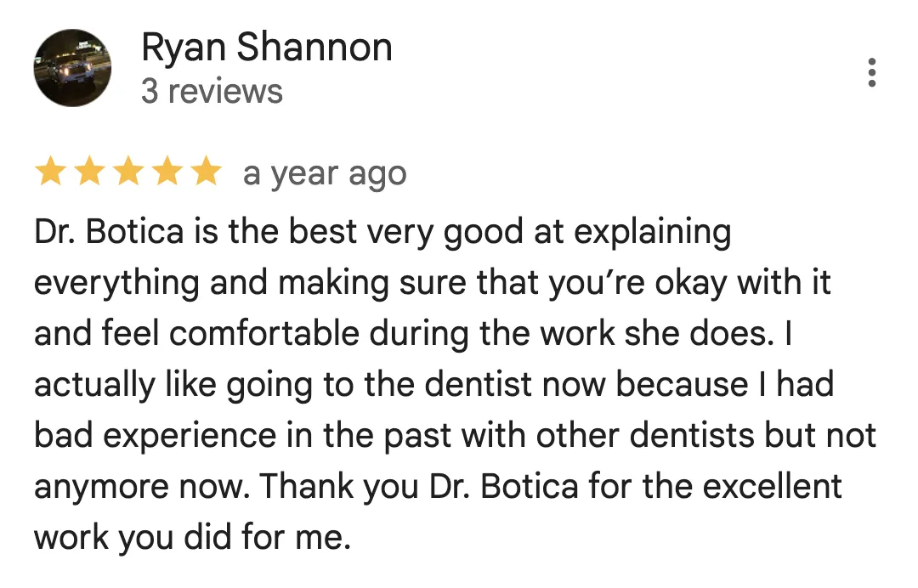Click the word "dentist" in fourth line
Viewport: 918px width, 588px height.
click(479, 384)
